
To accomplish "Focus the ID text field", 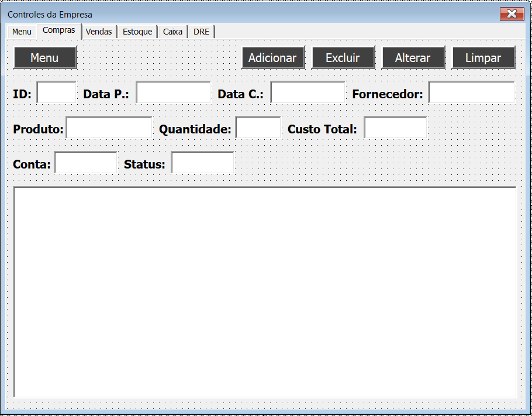I will (56, 92).
